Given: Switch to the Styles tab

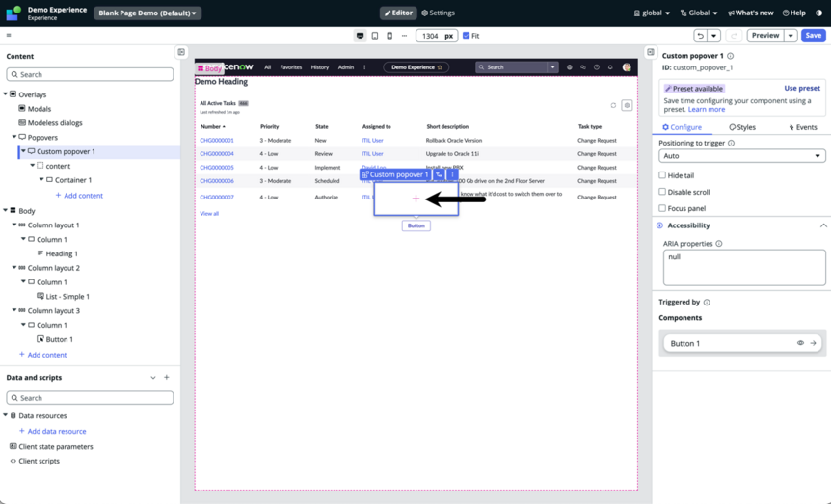Looking at the screenshot, I should tap(742, 127).
